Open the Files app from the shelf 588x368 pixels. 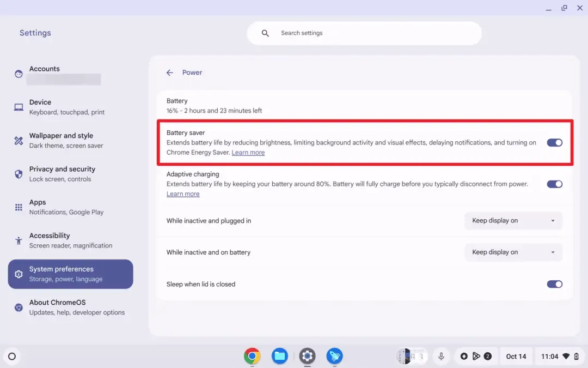click(x=280, y=356)
